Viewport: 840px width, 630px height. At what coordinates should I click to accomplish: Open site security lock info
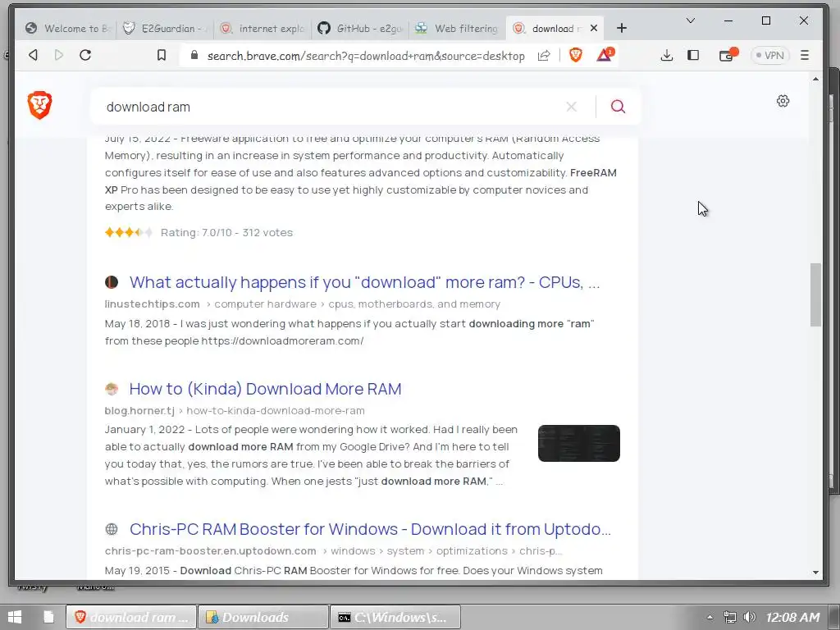pos(194,55)
